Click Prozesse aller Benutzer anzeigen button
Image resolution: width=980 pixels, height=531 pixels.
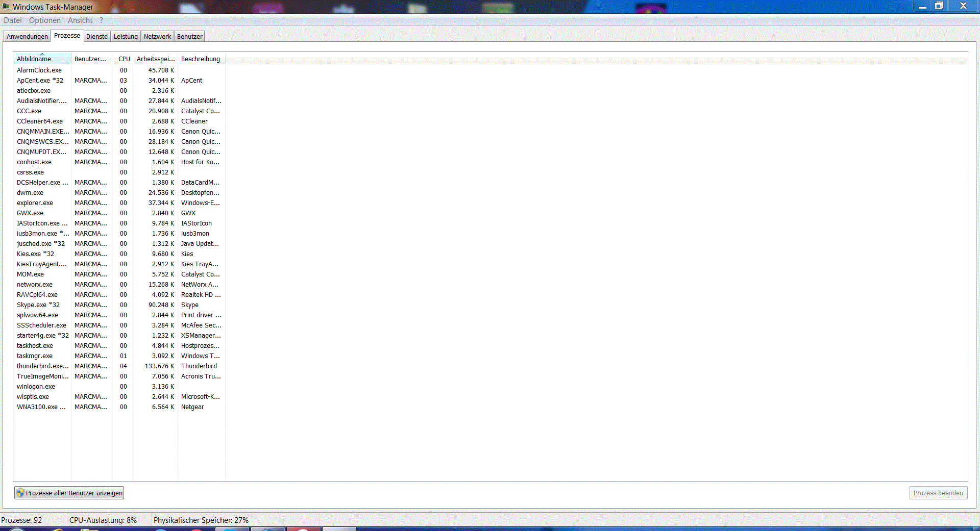point(69,493)
